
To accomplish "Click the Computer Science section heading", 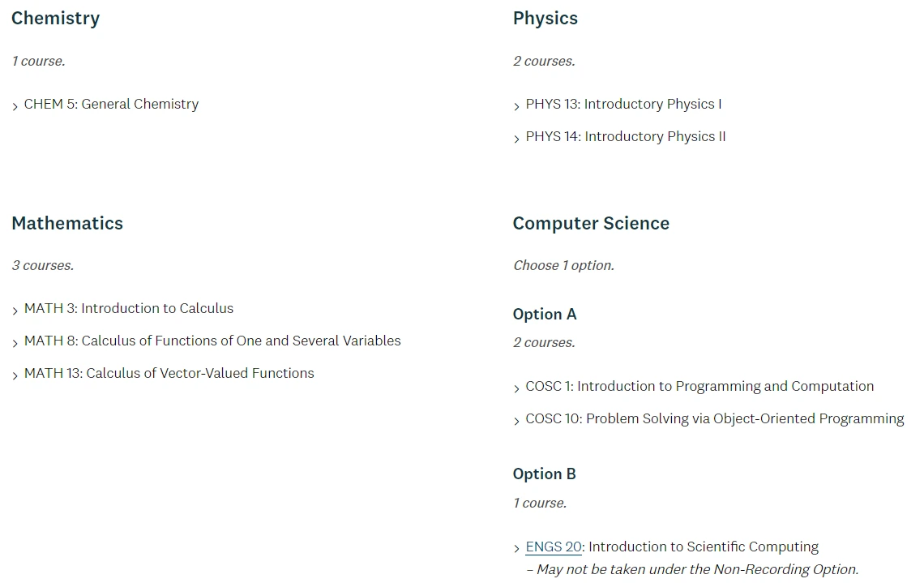I will [591, 224].
